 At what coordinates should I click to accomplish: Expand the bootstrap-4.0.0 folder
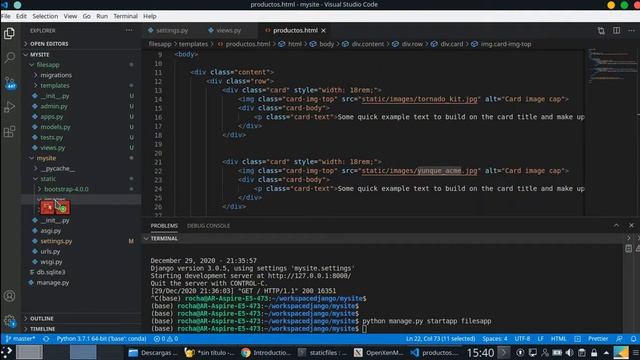81,189
